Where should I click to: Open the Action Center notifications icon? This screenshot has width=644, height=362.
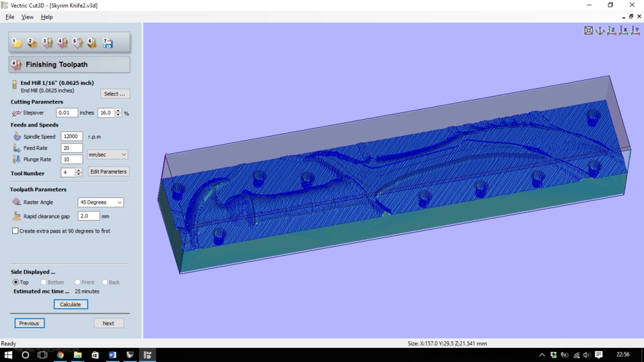pos(598,355)
